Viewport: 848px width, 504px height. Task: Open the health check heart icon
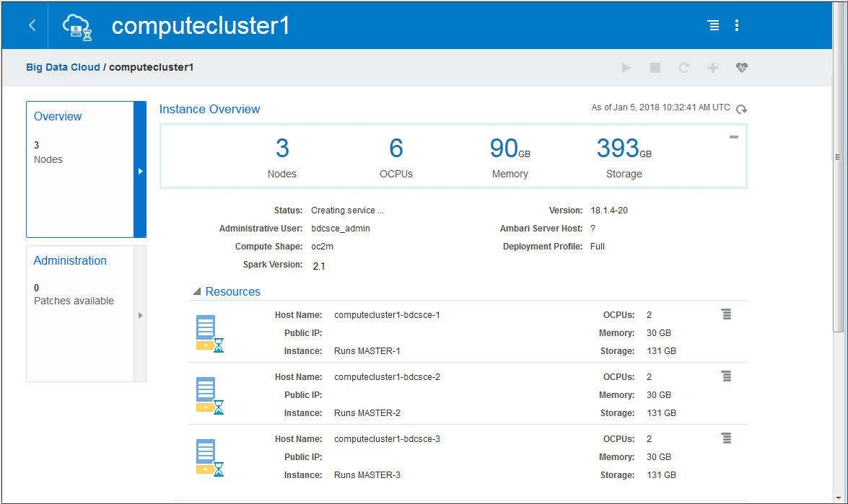coord(742,67)
